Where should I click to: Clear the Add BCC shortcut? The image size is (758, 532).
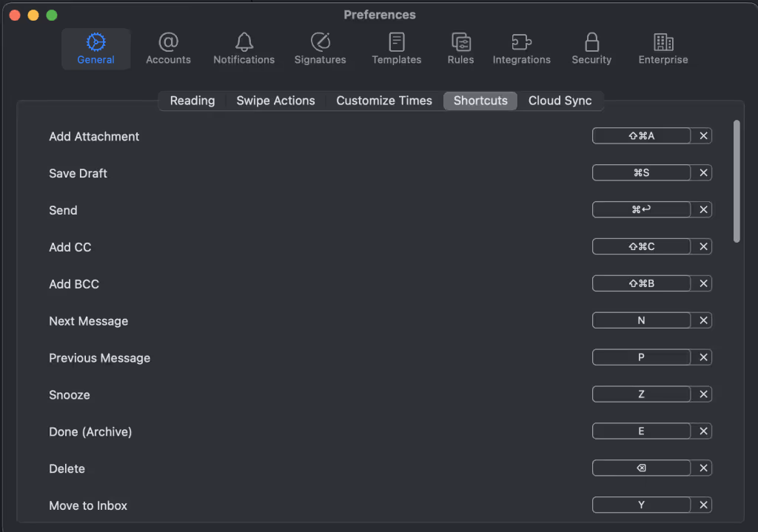point(703,283)
